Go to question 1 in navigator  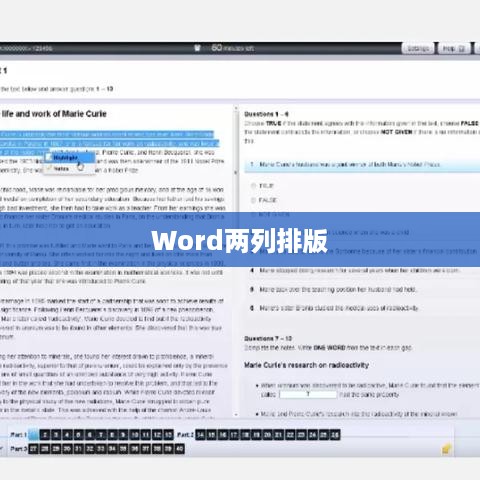[x=33, y=435]
